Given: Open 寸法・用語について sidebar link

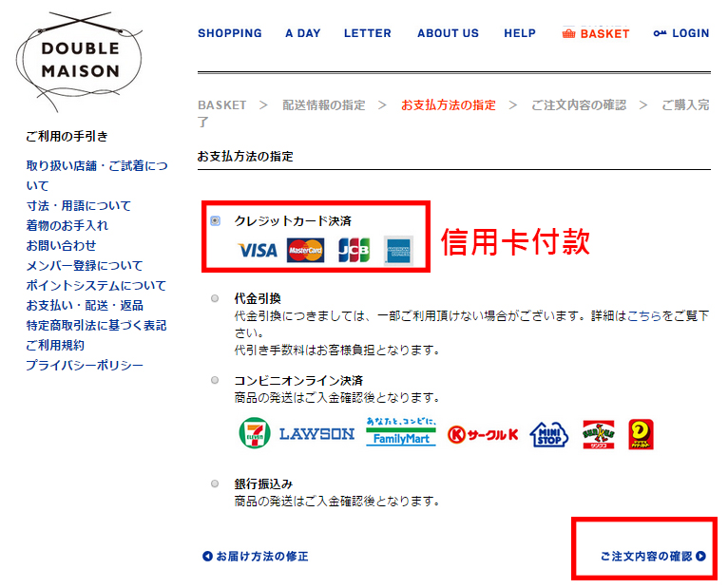Looking at the screenshot, I should pyautogui.click(x=79, y=205).
